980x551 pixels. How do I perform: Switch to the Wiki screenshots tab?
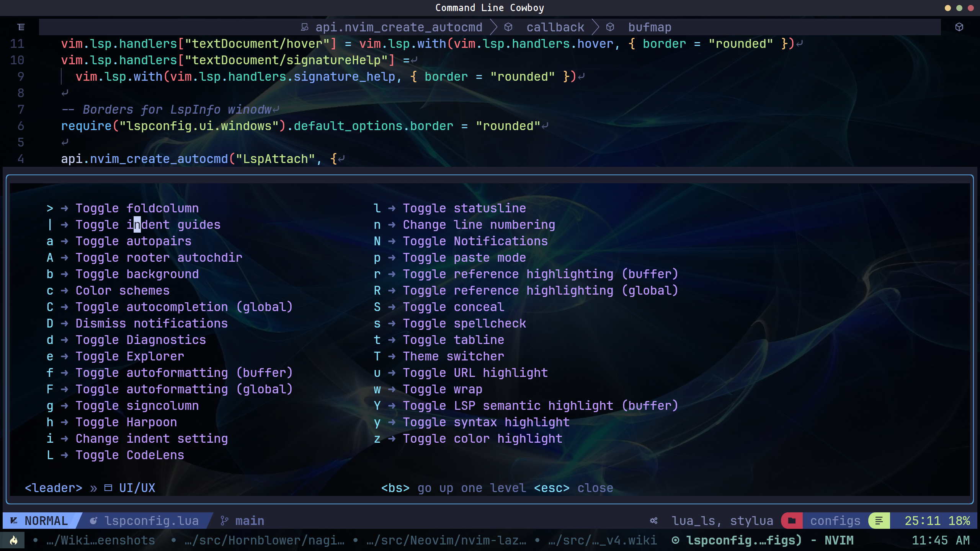pyautogui.click(x=100, y=540)
